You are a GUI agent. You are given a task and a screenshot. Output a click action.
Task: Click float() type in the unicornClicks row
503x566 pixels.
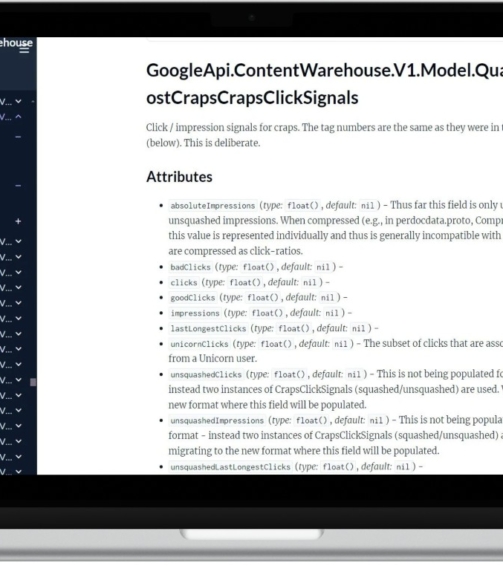(x=276, y=344)
